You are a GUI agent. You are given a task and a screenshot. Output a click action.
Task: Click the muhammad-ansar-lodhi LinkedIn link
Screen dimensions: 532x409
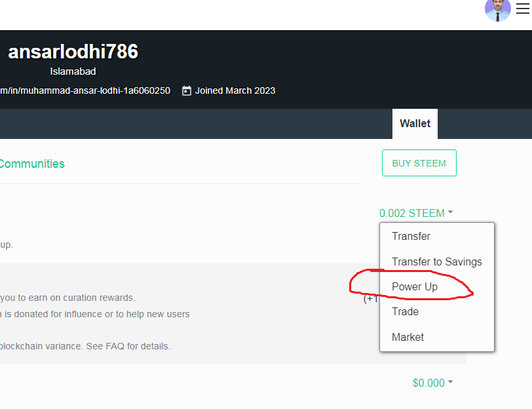85,90
